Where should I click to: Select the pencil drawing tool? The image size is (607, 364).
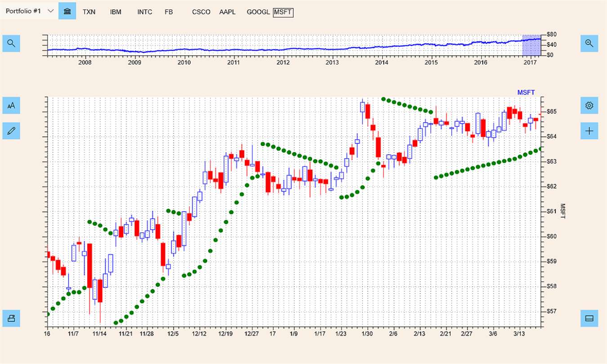click(11, 131)
